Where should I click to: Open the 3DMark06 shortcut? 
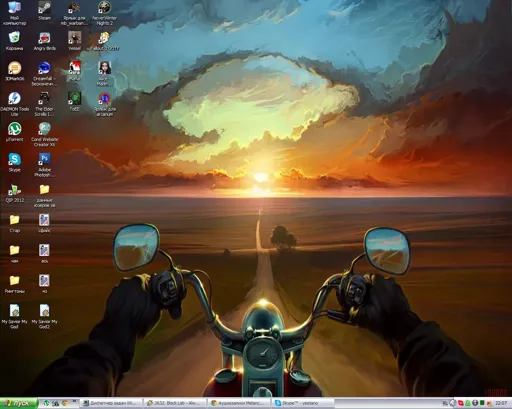[x=14, y=71]
